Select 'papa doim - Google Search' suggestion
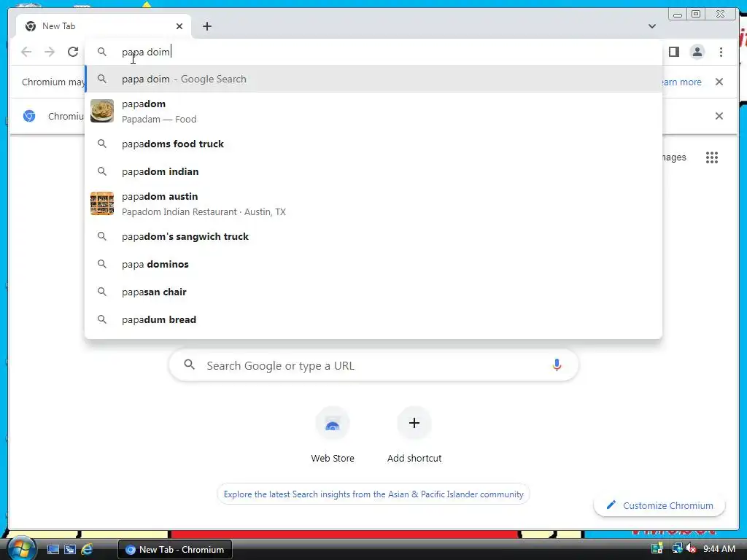The height and width of the screenshot is (560, 747). click(373, 79)
